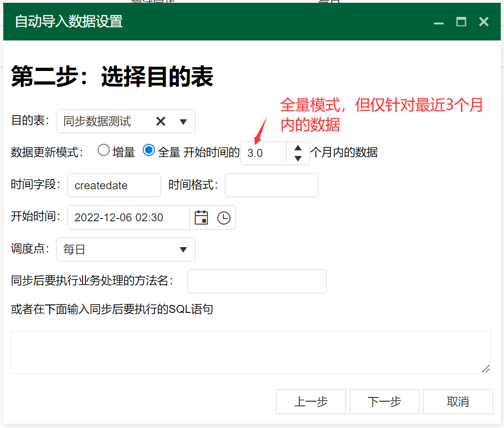Viewport: 504px width, 428px height.
Task: Increase the months value with up arrow
Action: [x=298, y=148]
